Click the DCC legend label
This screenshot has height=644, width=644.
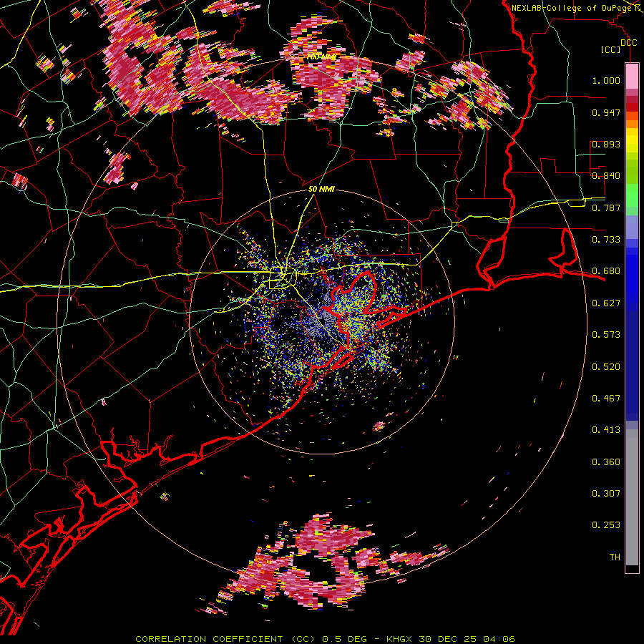[x=628, y=42]
